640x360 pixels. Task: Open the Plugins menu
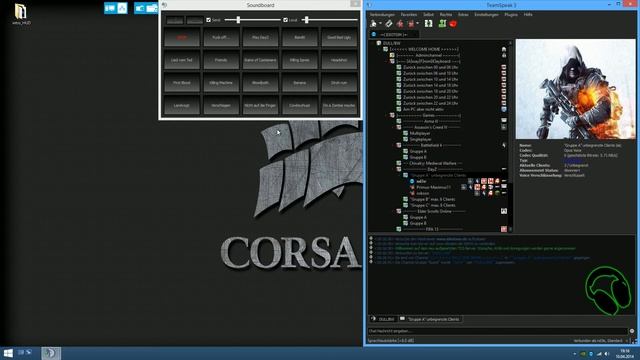coord(511,14)
